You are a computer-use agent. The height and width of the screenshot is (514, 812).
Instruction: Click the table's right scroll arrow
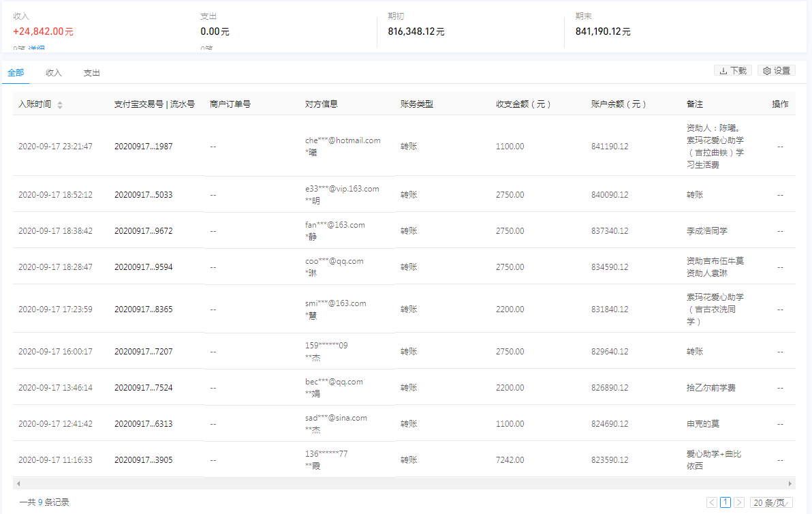pos(791,483)
